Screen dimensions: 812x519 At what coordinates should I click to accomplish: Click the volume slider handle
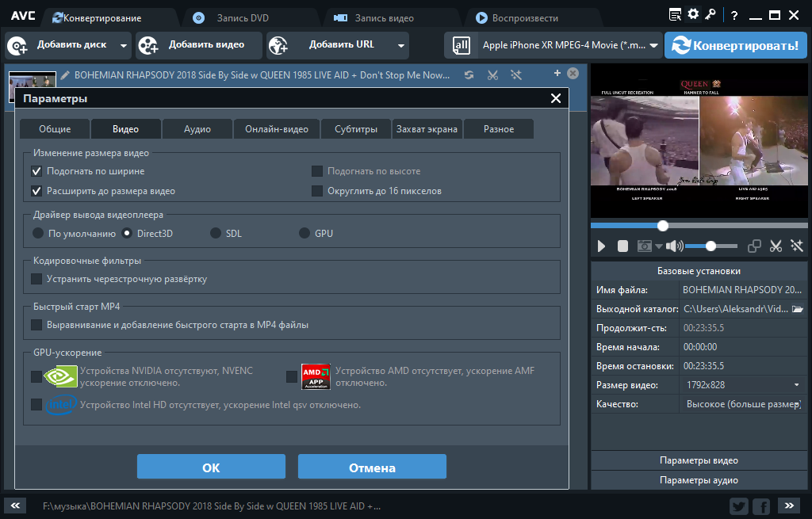(x=710, y=246)
